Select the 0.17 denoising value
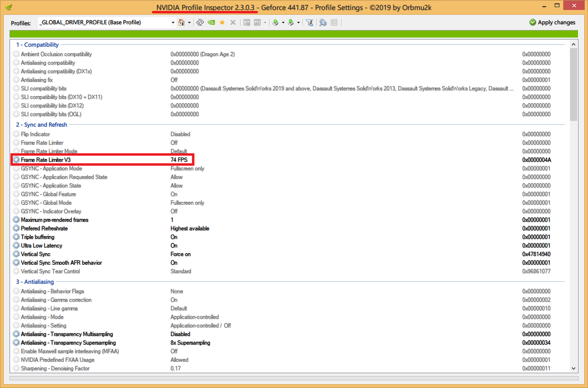Screen dimensions: 588x388 [x=175, y=369]
